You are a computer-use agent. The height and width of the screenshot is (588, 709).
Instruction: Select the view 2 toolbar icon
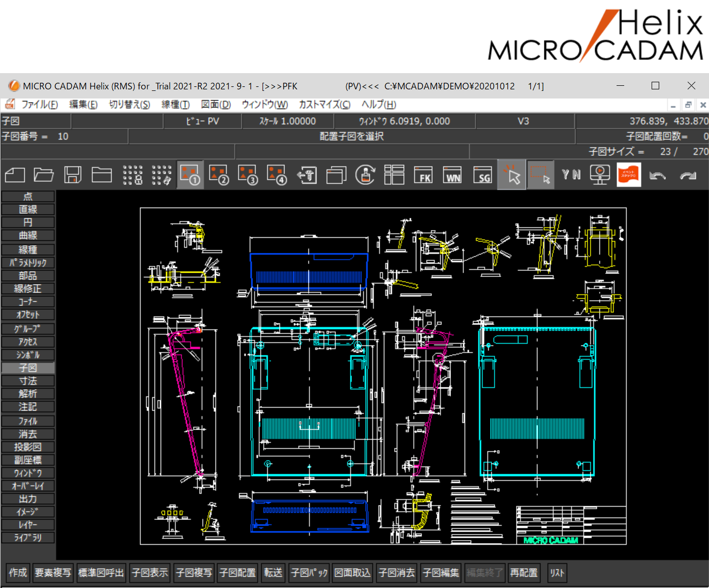pyautogui.click(x=219, y=175)
